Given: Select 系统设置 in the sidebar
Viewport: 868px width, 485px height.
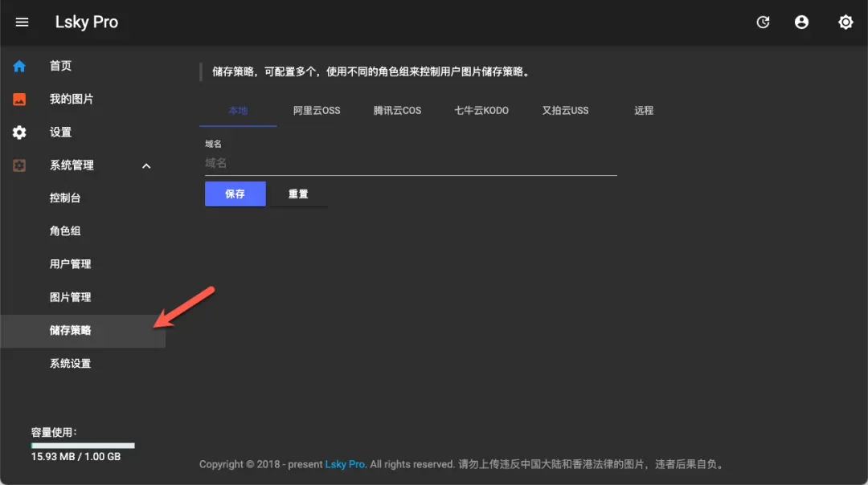Looking at the screenshot, I should (x=70, y=364).
